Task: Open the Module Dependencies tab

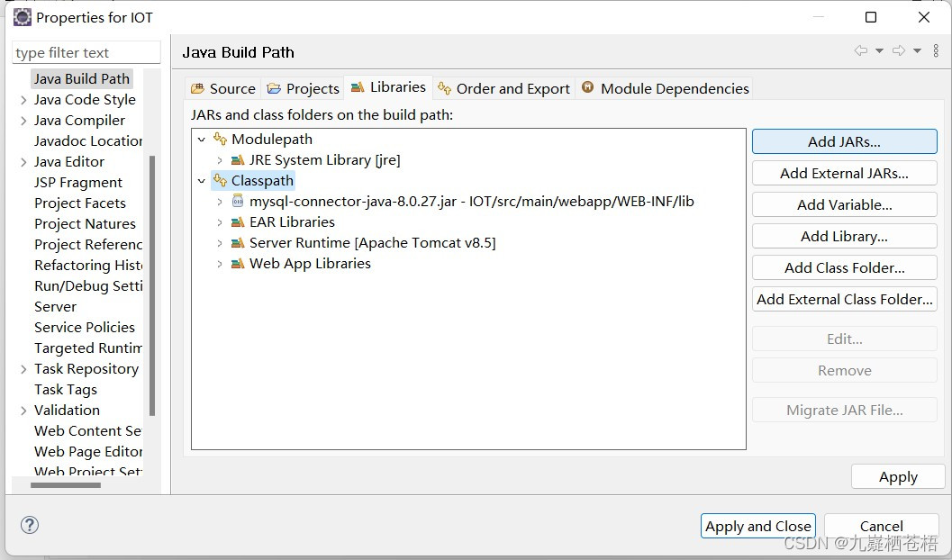Action: [666, 88]
